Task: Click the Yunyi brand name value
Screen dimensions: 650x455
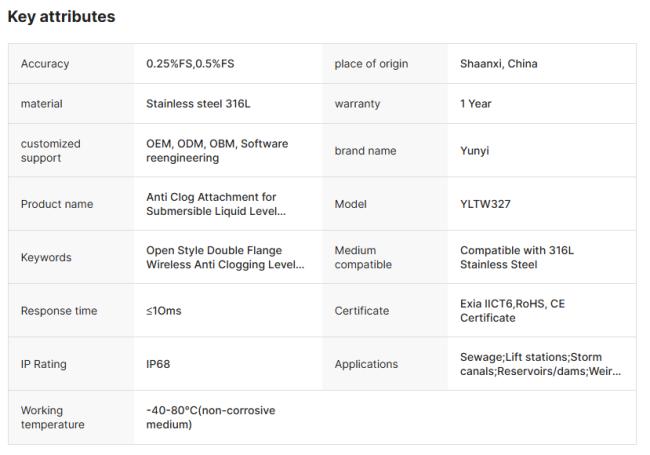Action: (x=475, y=151)
